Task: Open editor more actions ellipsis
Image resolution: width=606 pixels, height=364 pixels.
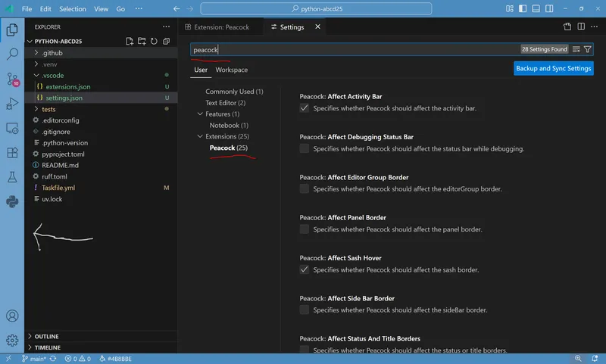Action: [595, 26]
